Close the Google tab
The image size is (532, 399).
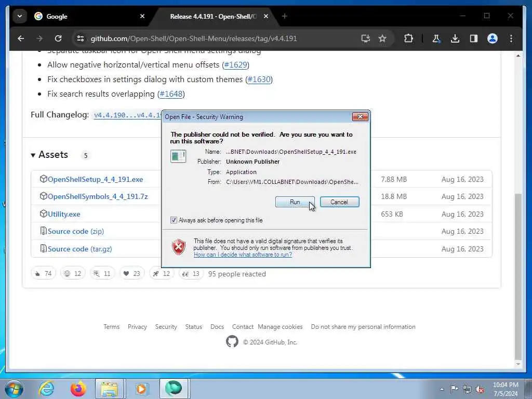pos(142,16)
